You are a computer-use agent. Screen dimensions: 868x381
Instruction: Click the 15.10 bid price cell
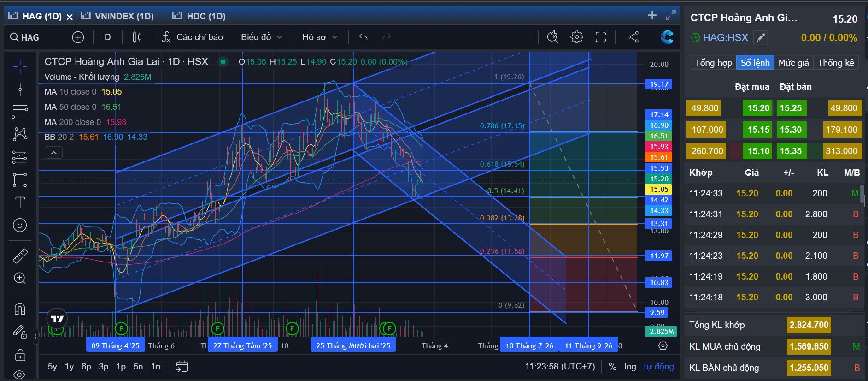coord(758,151)
